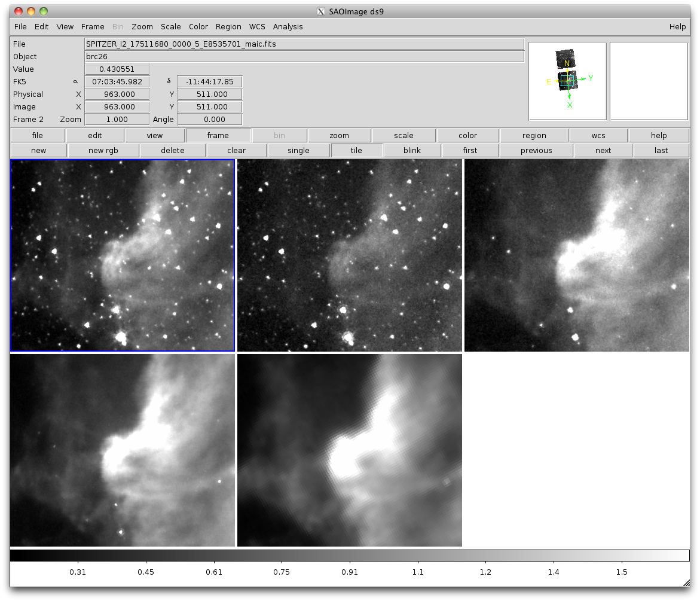Screen dimensions: 700x601
Task: Enable 'blink' frame mode
Action: click(x=412, y=151)
